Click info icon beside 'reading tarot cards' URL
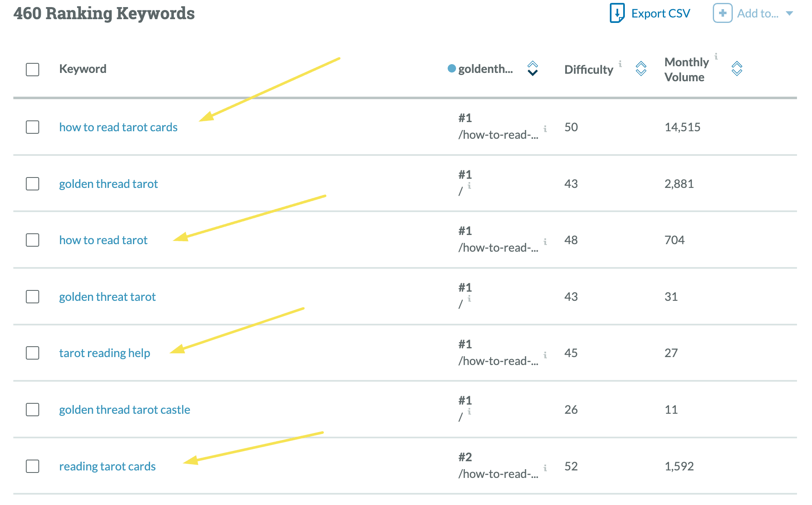Viewport: 812px width, 505px height. (545, 468)
